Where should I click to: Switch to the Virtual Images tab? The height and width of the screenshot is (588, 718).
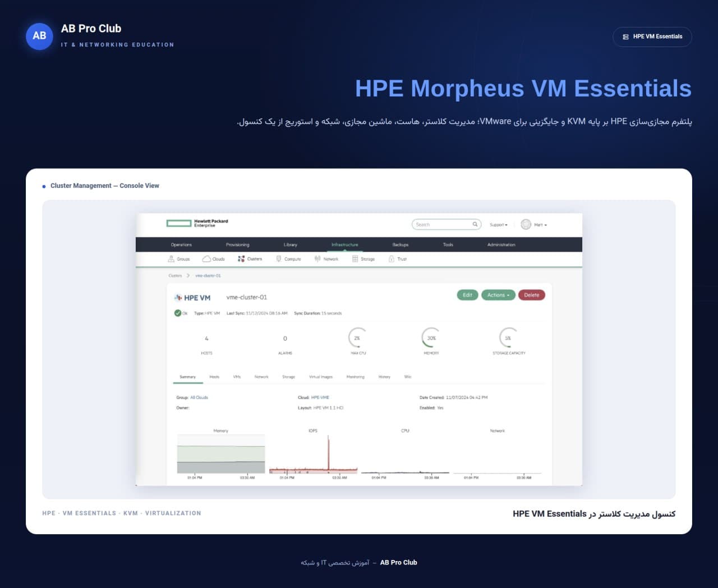coord(321,377)
